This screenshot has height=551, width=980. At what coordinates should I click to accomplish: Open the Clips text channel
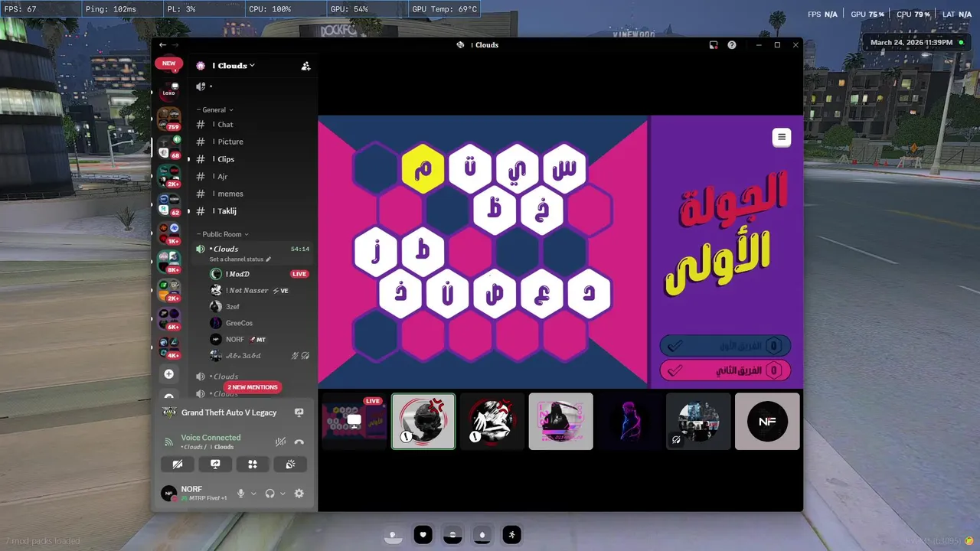pyautogui.click(x=253, y=159)
